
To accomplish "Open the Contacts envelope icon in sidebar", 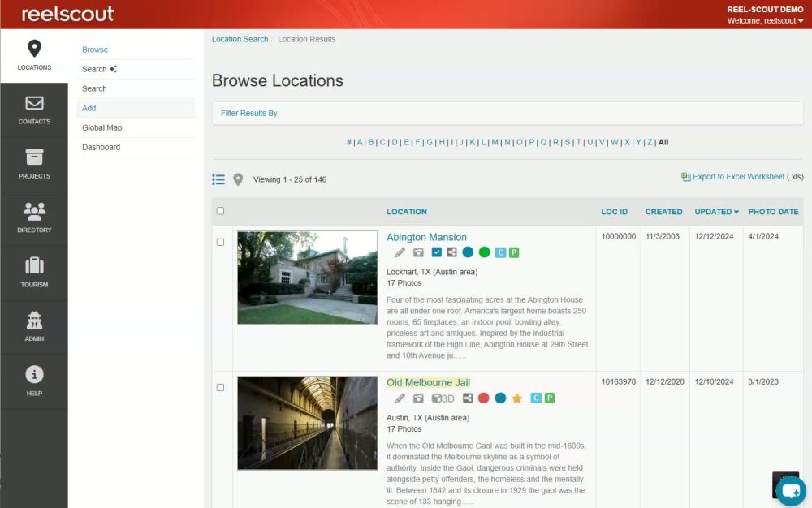I will coord(34,103).
